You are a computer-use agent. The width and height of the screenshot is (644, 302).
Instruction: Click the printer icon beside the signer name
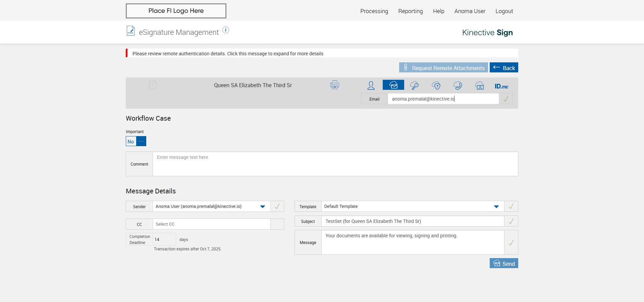click(x=334, y=85)
